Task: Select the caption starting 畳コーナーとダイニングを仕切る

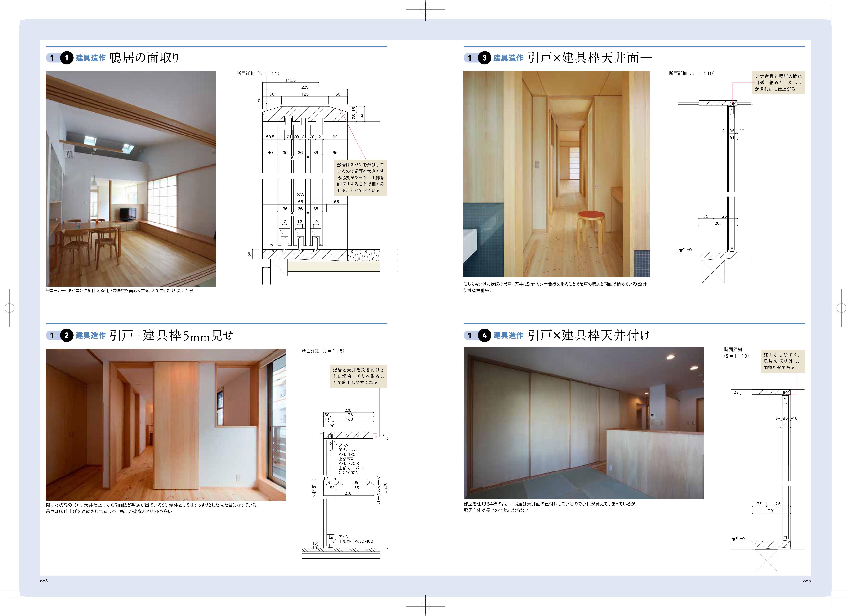Action: [x=120, y=291]
